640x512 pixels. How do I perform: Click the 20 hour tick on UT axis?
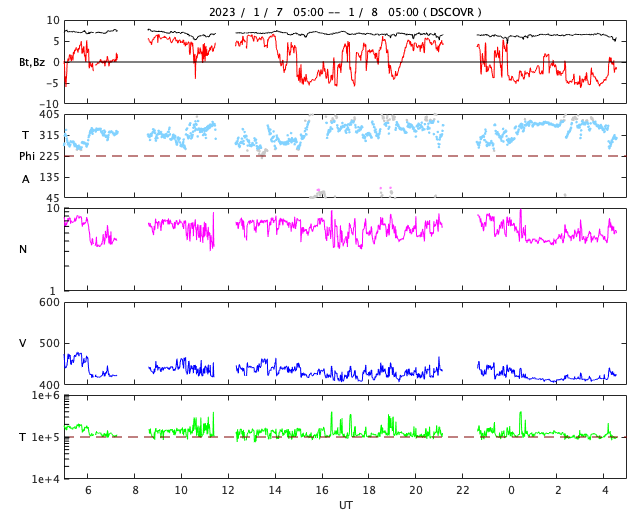click(x=416, y=490)
